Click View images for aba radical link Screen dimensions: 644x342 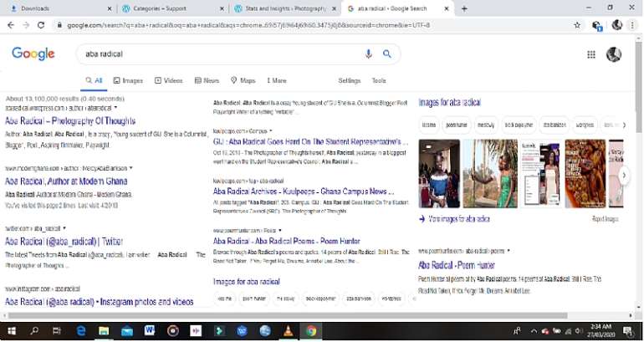tap(454, 219)
